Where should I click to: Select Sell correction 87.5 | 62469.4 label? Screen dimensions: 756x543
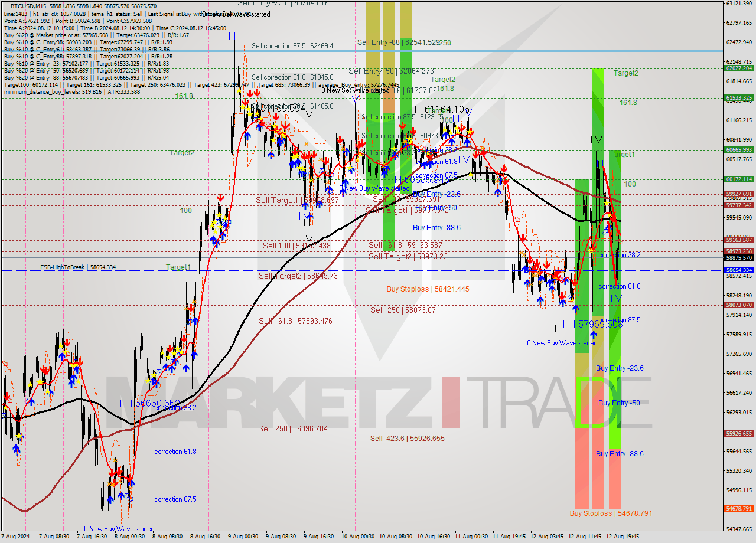tap(292, 46)
